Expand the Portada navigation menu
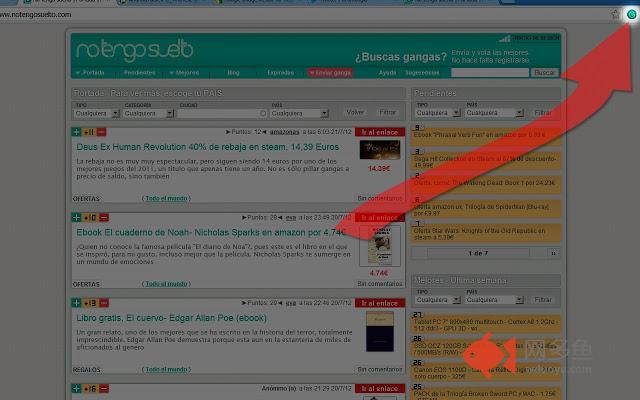640x400 pixels. [90, 73]
